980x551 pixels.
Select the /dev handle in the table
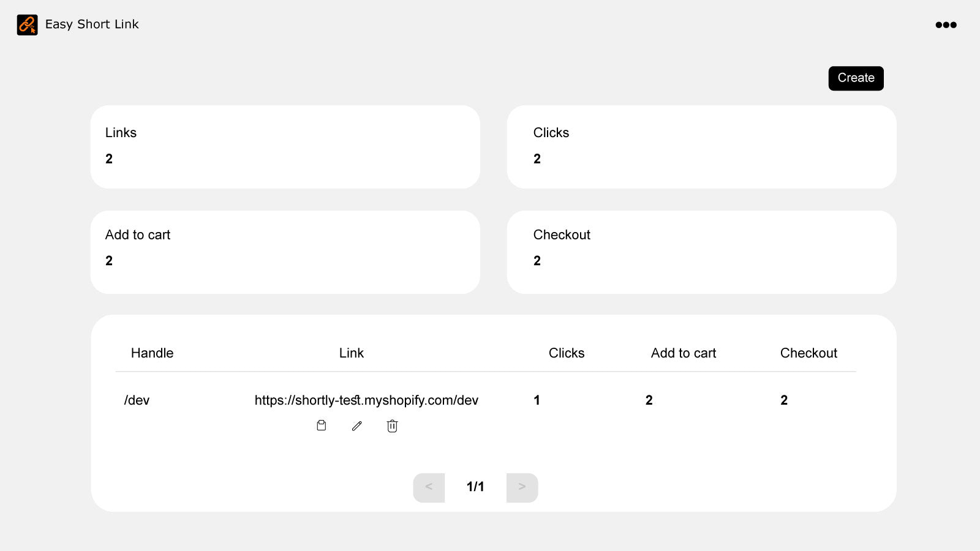point(137,400)
